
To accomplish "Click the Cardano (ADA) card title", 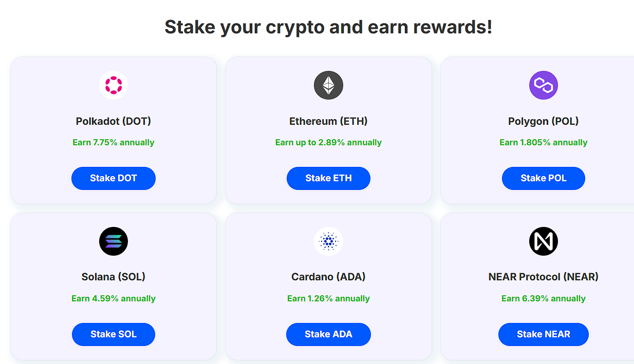I will tap(328, 277).
